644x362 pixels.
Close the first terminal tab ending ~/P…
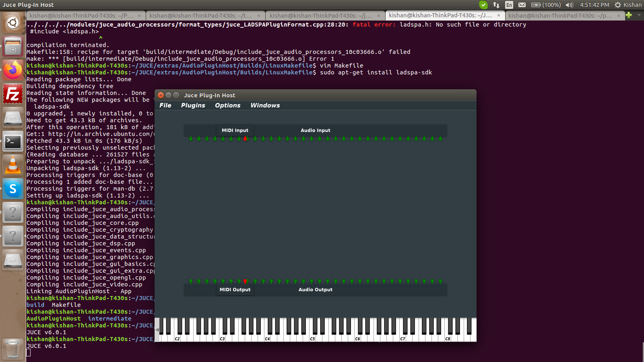coord(139,16)
